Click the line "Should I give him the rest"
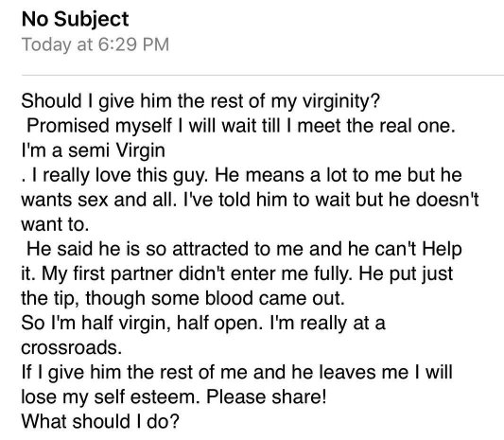The image size is (504, 440). [200, 101]
